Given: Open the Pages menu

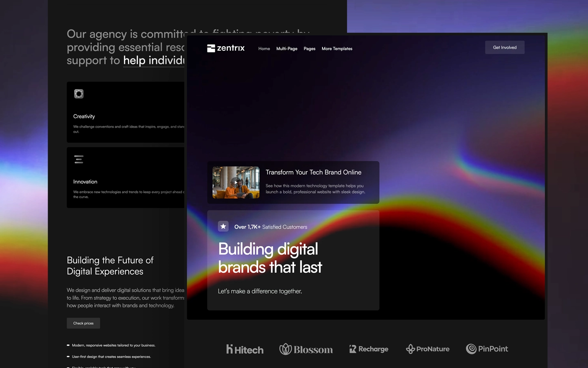Looking at the screenshot, I should [x=310, y=49].
